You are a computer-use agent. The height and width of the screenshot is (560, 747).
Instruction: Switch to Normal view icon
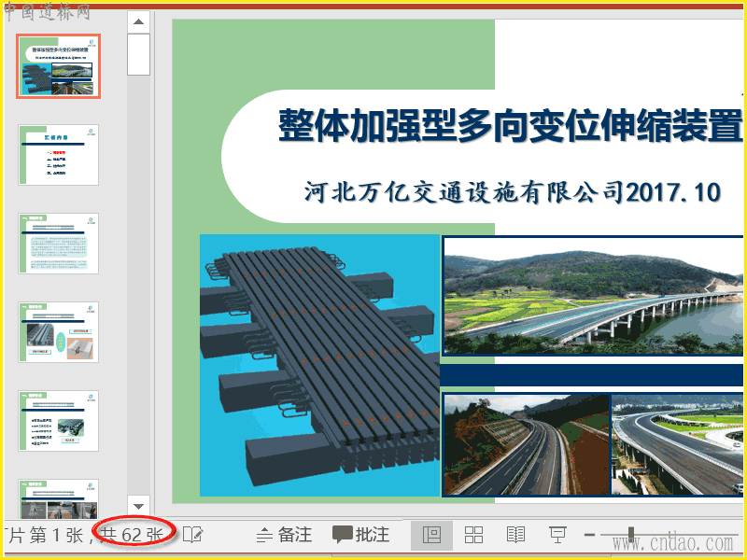tap(431, 535)
